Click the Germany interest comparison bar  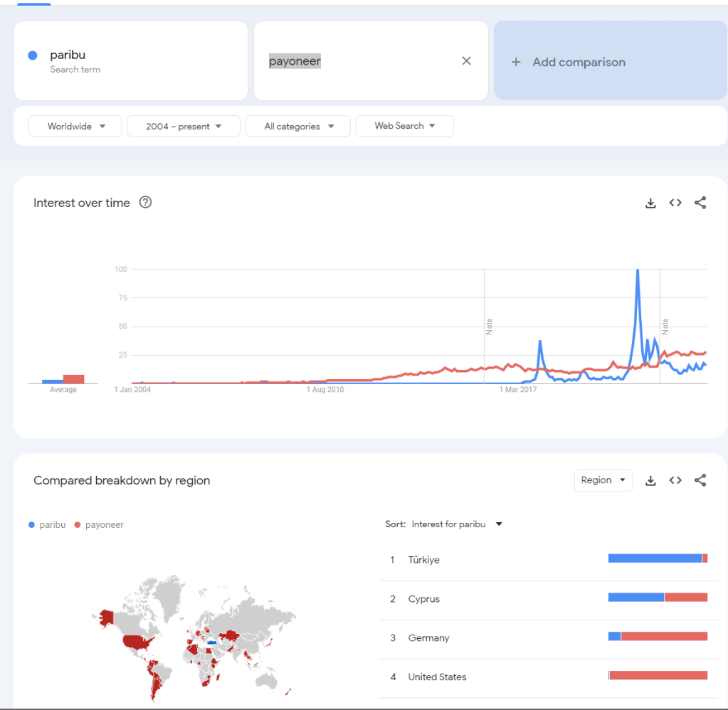coord(658,636)
